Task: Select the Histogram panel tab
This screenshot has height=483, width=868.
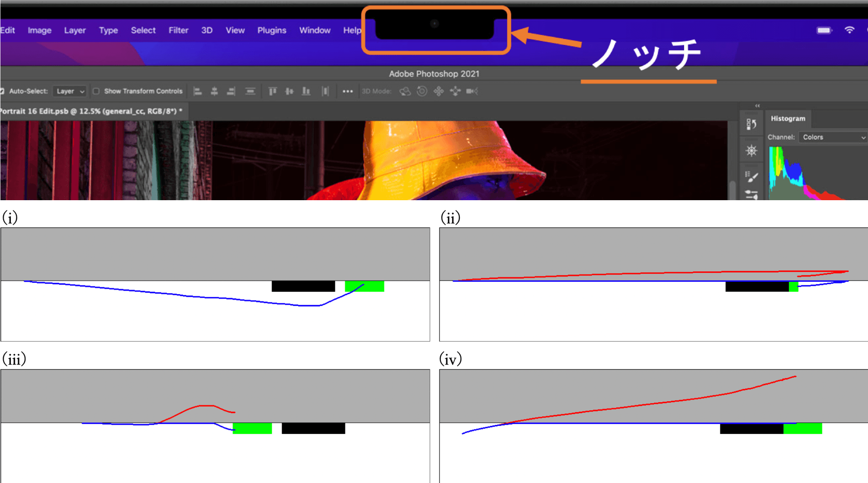Action: pos(788,118)
